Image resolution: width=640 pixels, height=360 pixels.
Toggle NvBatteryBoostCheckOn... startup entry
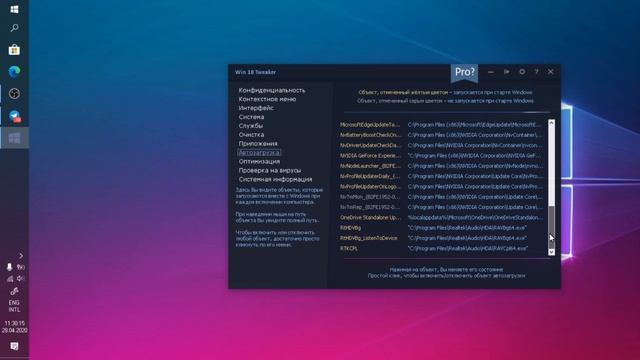coord(370,135)
